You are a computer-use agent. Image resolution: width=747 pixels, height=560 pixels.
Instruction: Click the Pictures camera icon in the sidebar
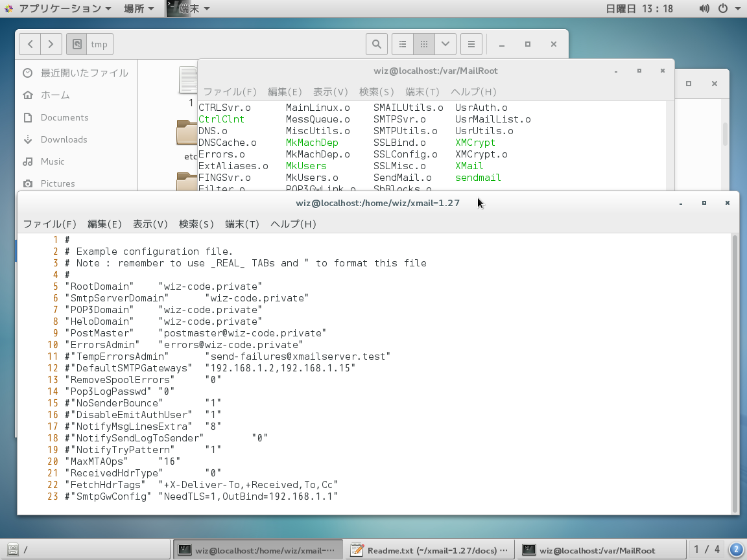pyautogui.click(x=28, y=183)
